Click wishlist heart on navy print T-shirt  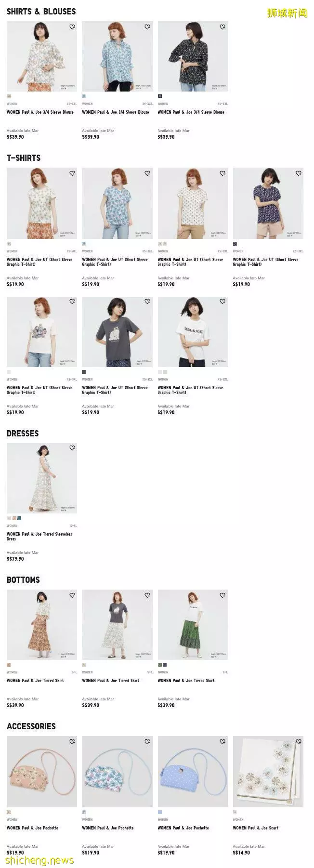[x=298, y=173]
